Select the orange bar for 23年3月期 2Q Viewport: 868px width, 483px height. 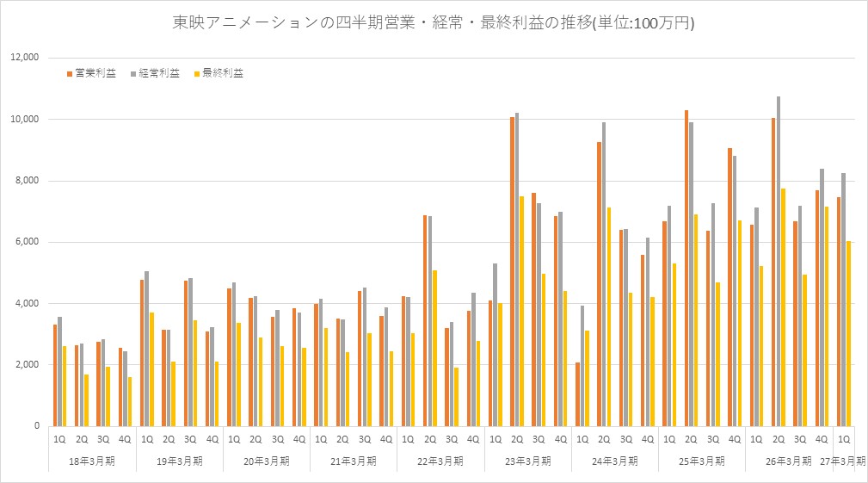[512, 271]
